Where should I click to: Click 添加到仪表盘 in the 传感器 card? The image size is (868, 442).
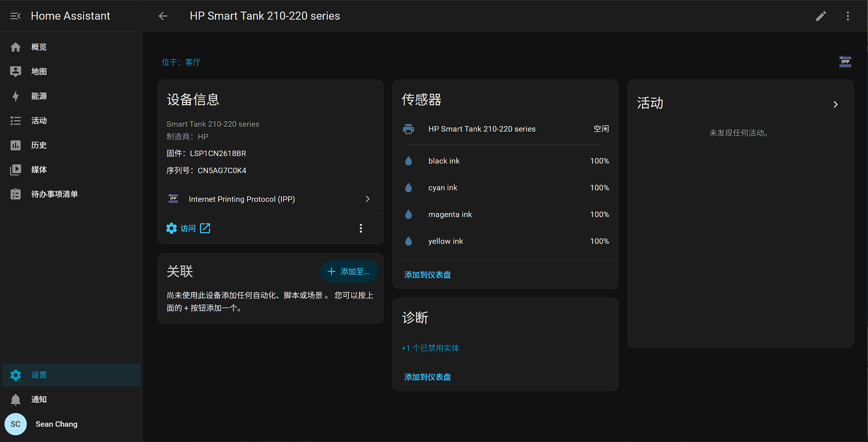[427, 275]
